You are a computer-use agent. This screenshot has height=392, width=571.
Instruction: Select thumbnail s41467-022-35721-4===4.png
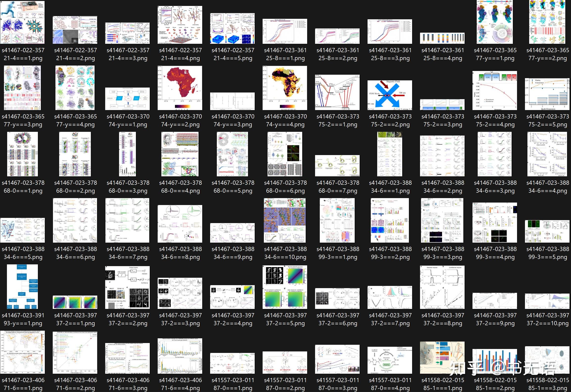(x=180, y=25)
